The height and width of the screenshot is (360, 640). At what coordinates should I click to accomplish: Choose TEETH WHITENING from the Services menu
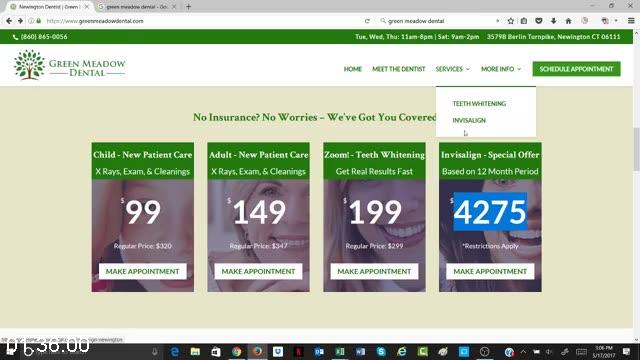click(479, 104)
